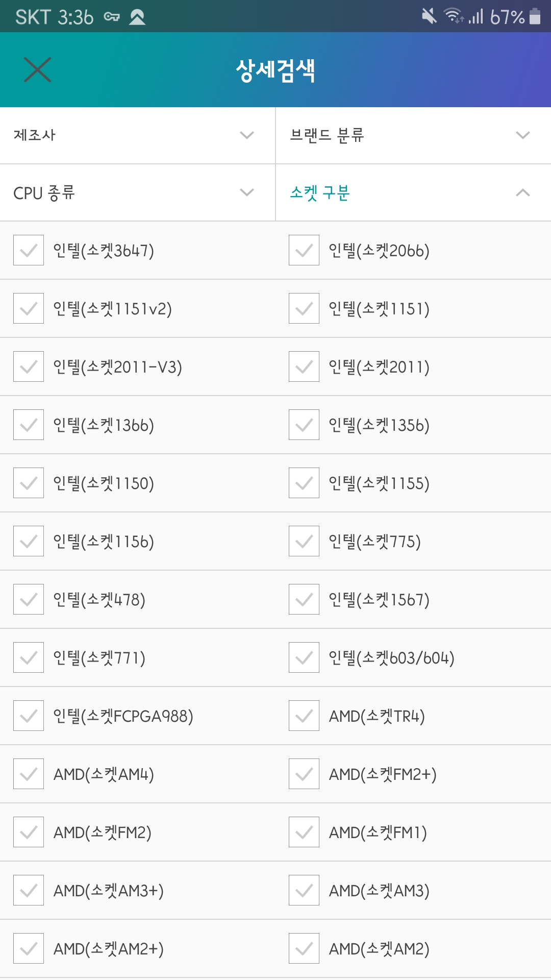Tap the muted sound icon in status bar
This screenshot has height=980, width=551.
(429, 16)
